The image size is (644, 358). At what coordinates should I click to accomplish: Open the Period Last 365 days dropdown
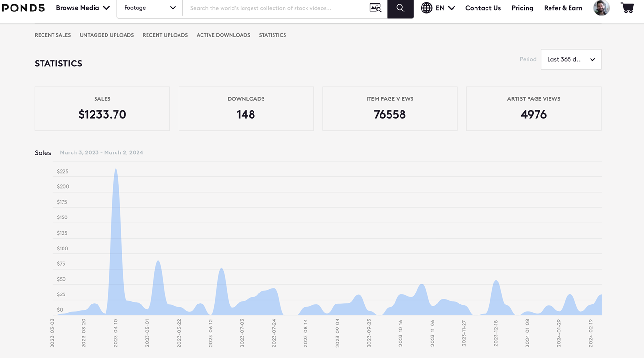[x=570, y=59]
